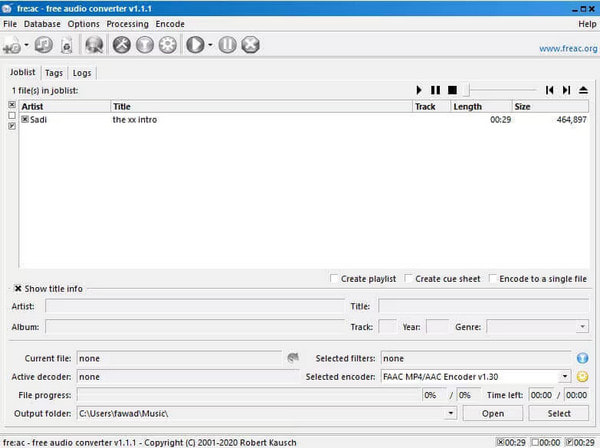Image resolution: width=600 pixels, height=448 pixels.
Task: Expand the Output folder path dropdown
Action: 451,413
